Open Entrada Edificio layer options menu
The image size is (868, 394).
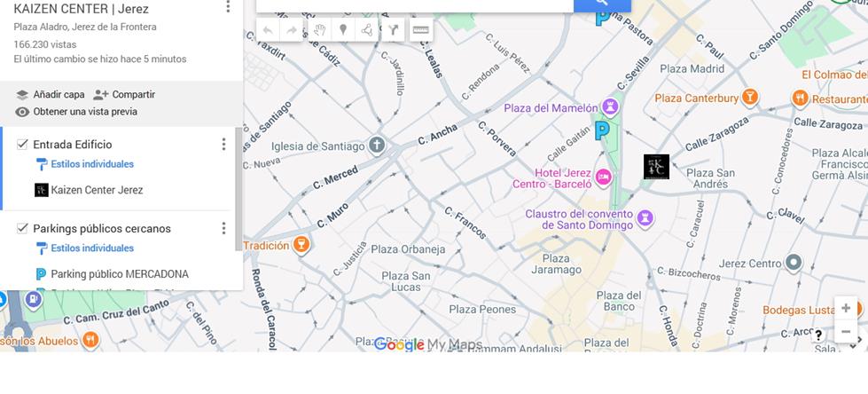pos(223,144)
